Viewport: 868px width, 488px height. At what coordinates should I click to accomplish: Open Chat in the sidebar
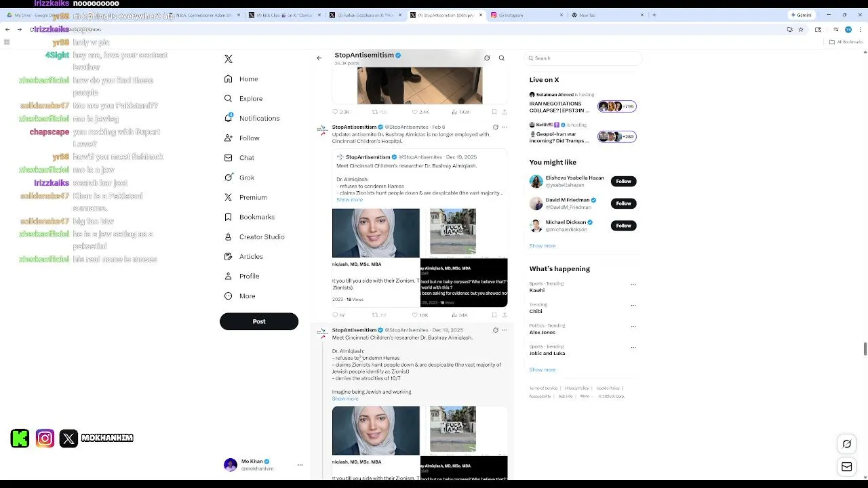(239, 158)
